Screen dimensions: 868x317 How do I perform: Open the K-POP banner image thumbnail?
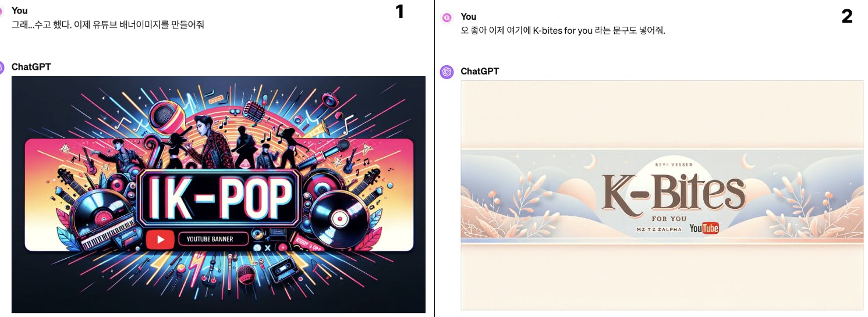[218, 194]
